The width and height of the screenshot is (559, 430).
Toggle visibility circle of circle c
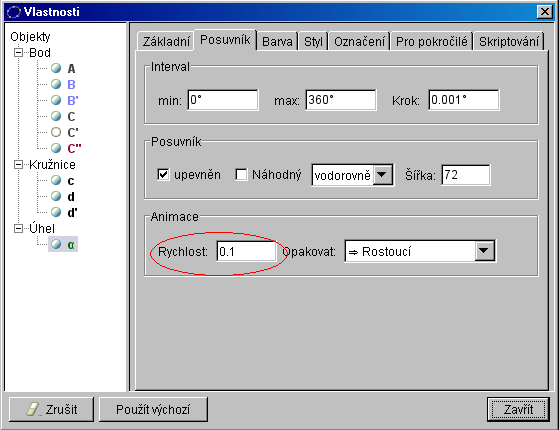click(56, 180)
